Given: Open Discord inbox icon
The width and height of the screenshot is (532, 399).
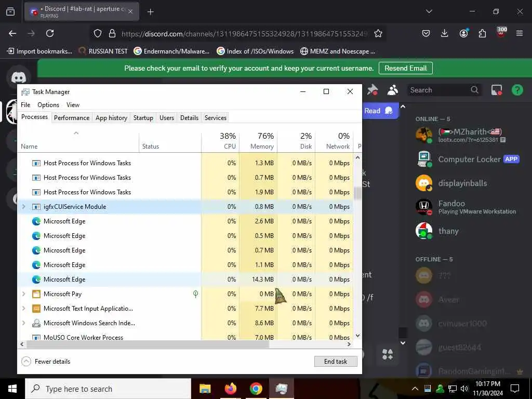Looking at the screenshot, I should pyautogui.click(x=496, y=90).
